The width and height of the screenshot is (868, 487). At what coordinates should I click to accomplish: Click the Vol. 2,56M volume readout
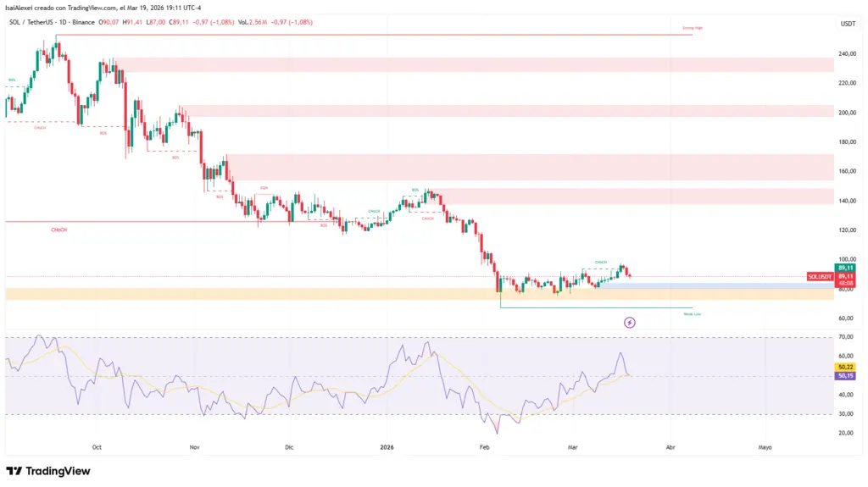(255, 22)
